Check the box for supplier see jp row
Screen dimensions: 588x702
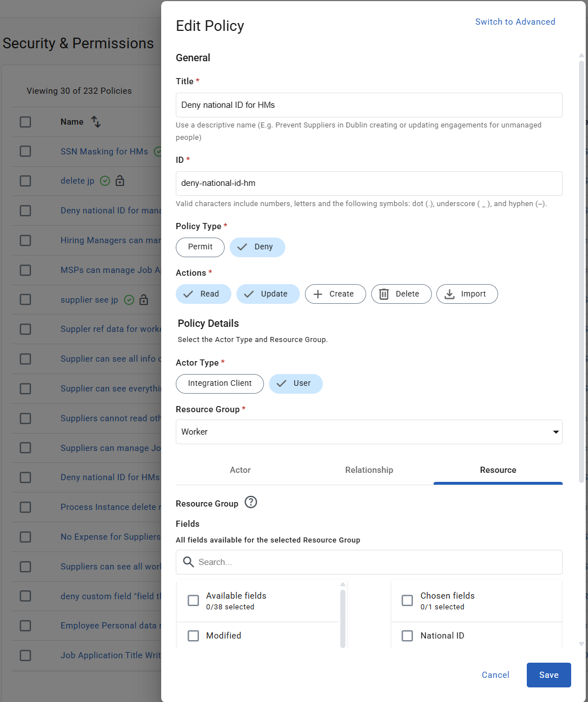(x=25, y=300)
